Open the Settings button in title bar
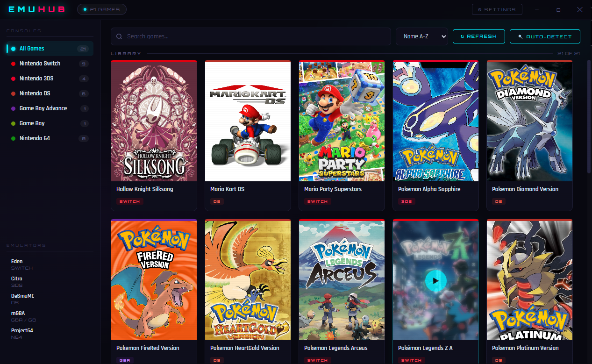 497,9
